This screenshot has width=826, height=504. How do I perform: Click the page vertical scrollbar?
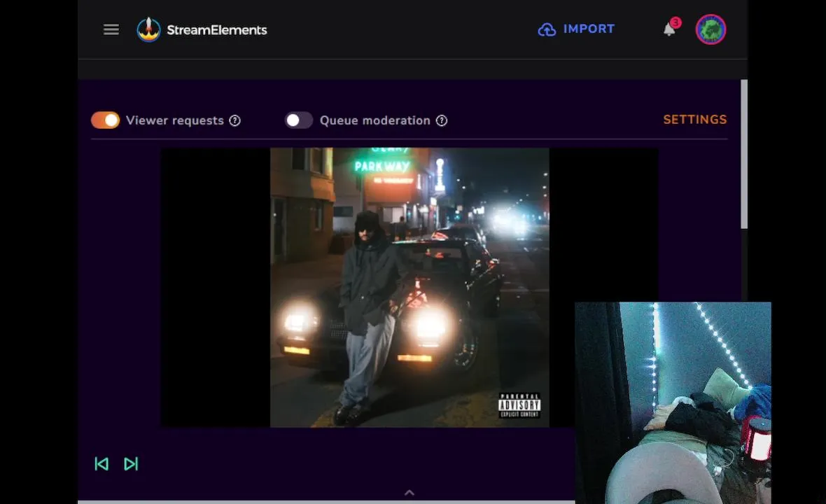click(x=744, y=154)
